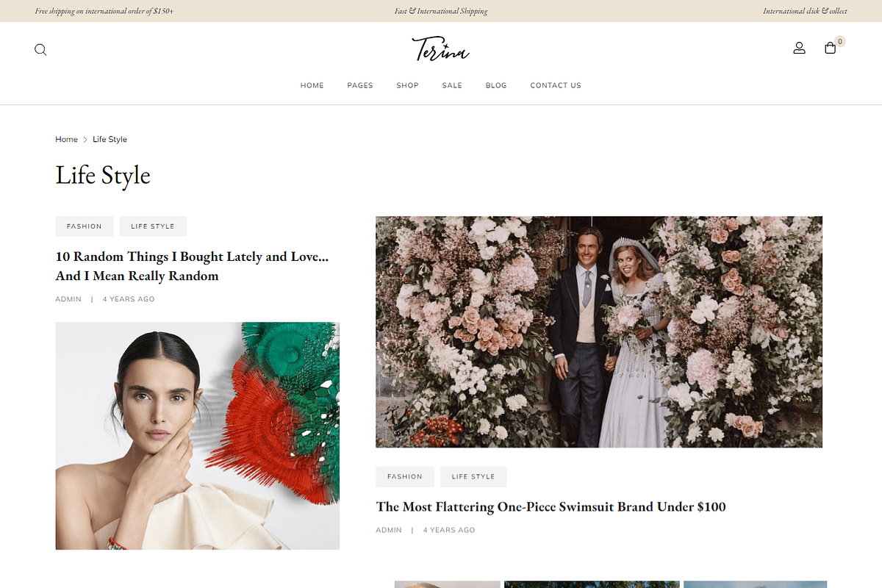
Task: Open the wedding couple flower image
Action: [598, 331]
